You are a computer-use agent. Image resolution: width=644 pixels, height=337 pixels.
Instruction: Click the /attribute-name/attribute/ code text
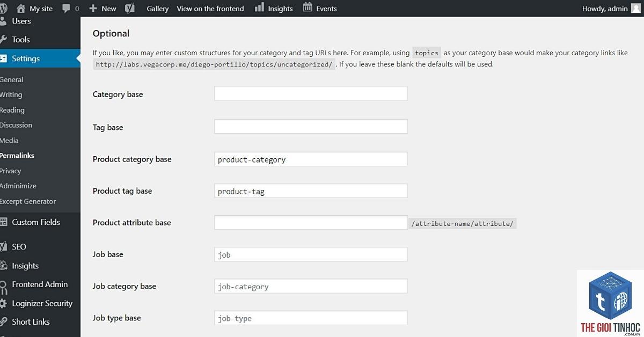(463, 224)
